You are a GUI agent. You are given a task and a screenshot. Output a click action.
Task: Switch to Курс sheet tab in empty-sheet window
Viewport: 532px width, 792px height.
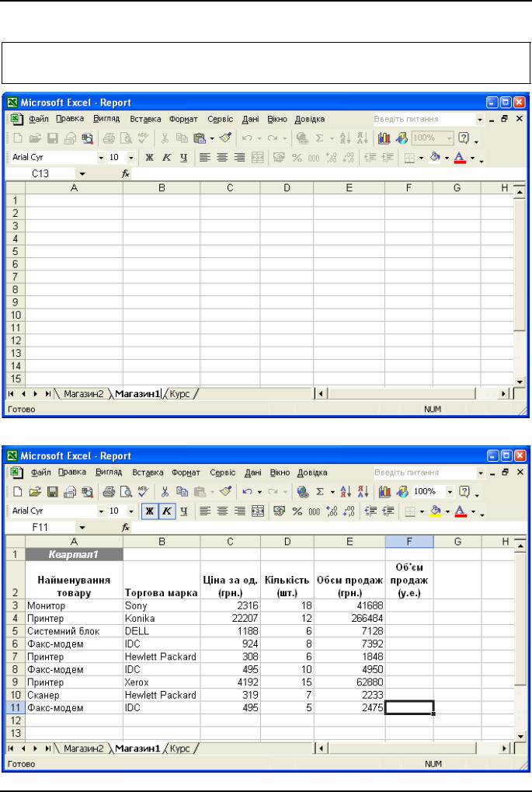pos(179,393)
